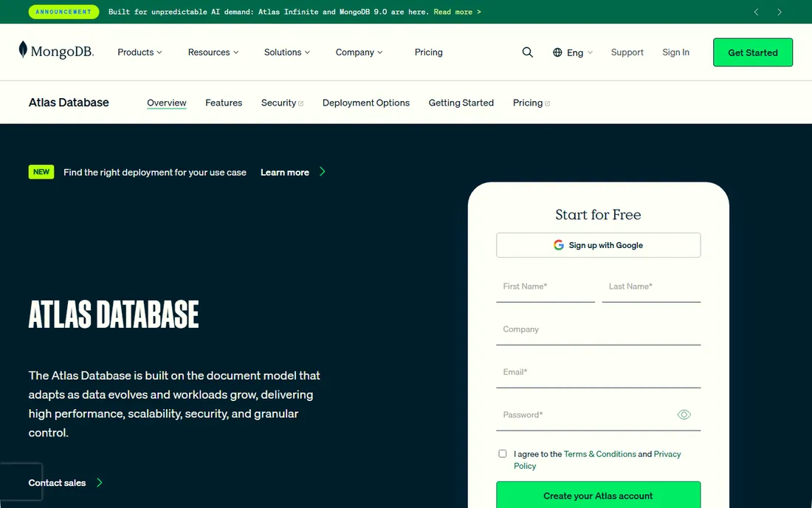812x508 pixels.
Task: Click Create your Atlas account button
Action: 598,495
